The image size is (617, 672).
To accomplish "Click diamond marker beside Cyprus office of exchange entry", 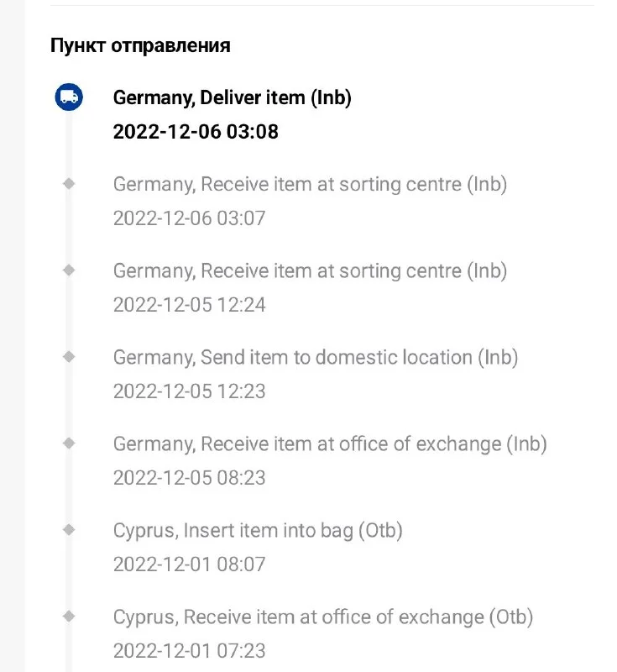I will (x=69, y=616).
